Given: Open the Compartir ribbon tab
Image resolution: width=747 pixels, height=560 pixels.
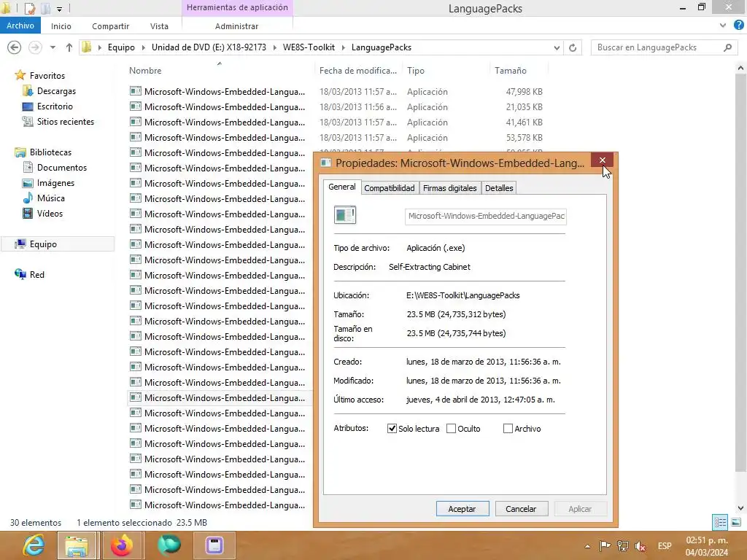Looking at the screenshot, I should [111, 26].
